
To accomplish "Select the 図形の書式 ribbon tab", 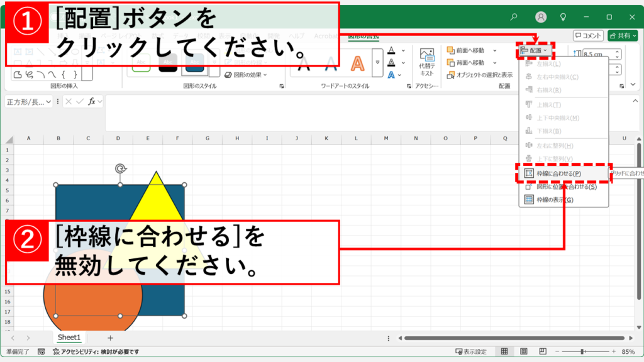I will click(364, 36).
